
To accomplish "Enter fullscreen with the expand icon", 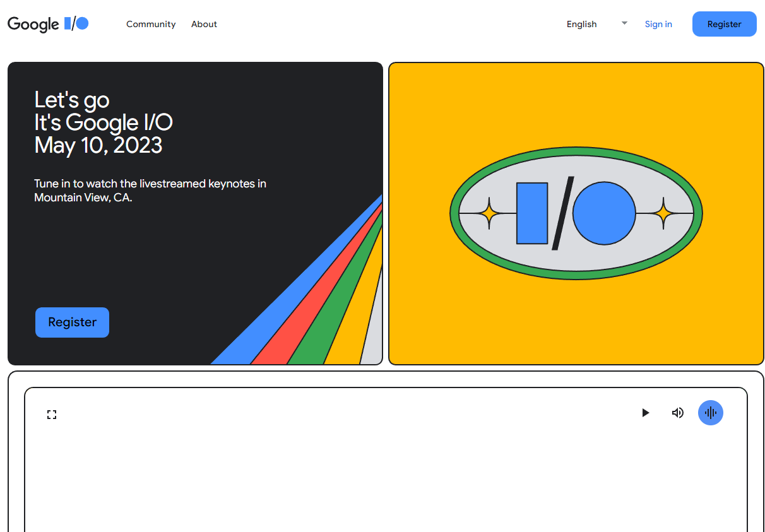I will [x=52, y=415].
